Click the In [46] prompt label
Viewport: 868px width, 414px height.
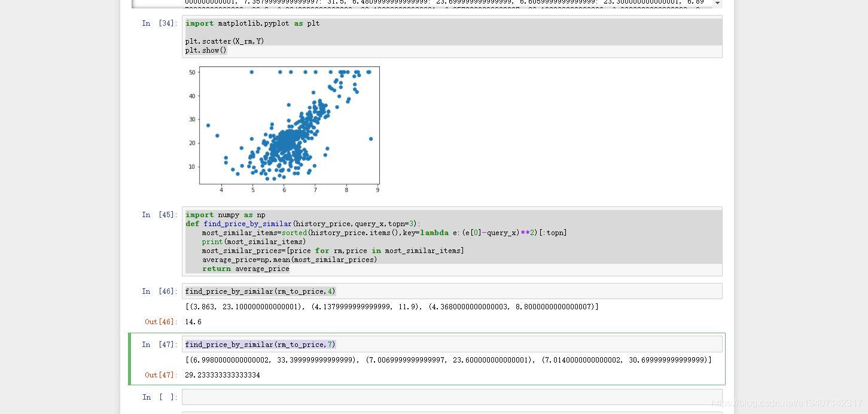tap(159, 291)
